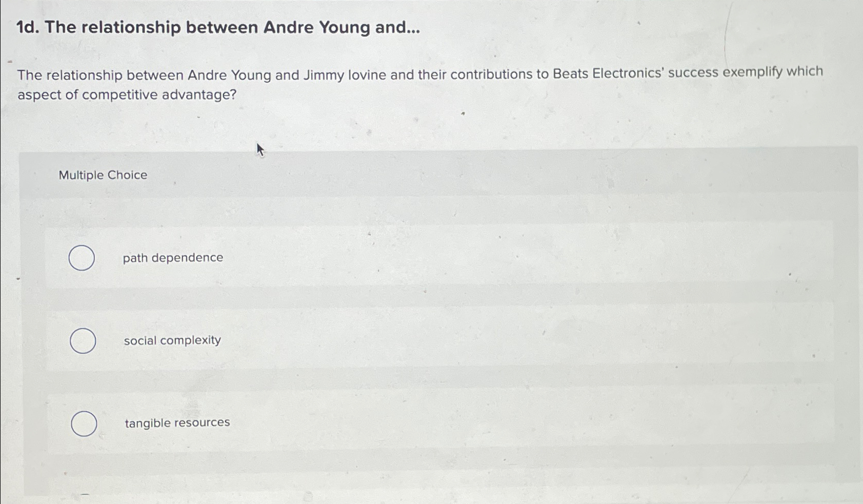863x504 pixels.
Task: Click the tangible resources answer text
Action: point(176,422)
